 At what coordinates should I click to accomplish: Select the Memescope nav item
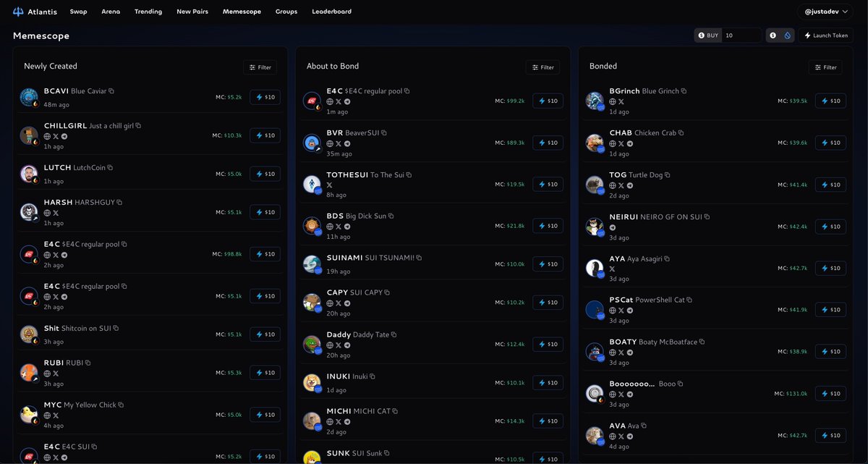tap(242, 12)
